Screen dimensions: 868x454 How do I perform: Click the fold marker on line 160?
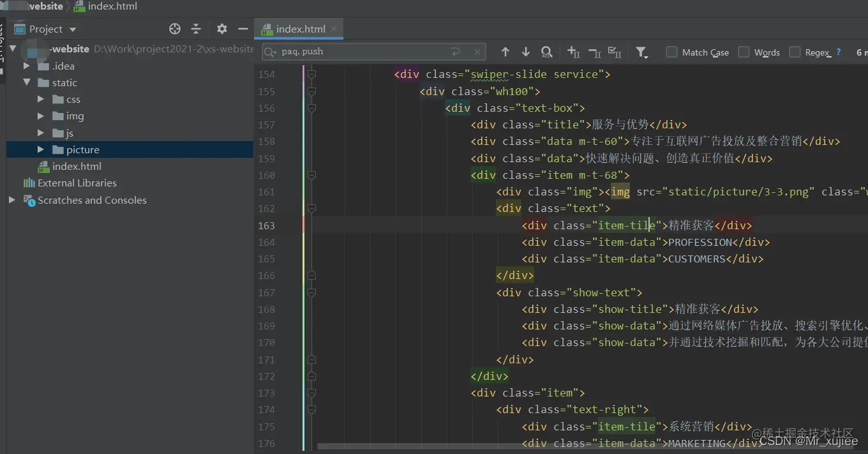click(x=311, y=175)
